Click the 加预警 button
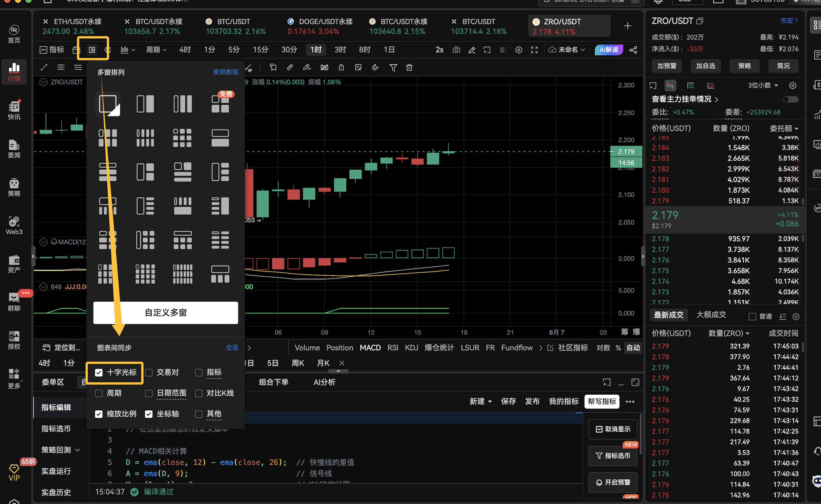This screenshot has height=504, width=821. click(x=667, y=66)
